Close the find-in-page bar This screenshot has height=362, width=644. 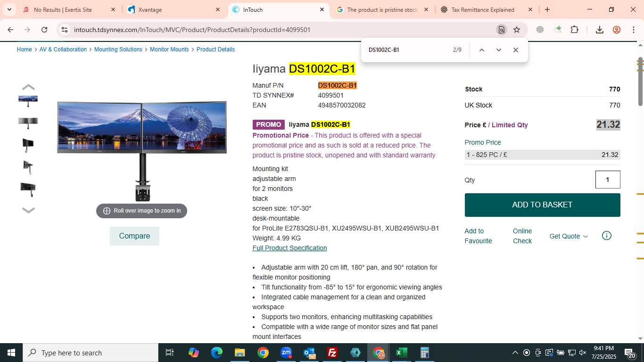point(515,50)
